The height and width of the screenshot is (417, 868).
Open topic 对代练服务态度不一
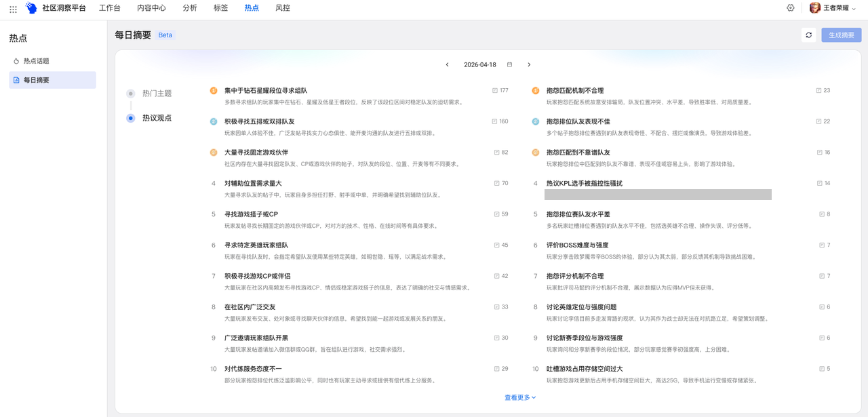tap(253, 369)
